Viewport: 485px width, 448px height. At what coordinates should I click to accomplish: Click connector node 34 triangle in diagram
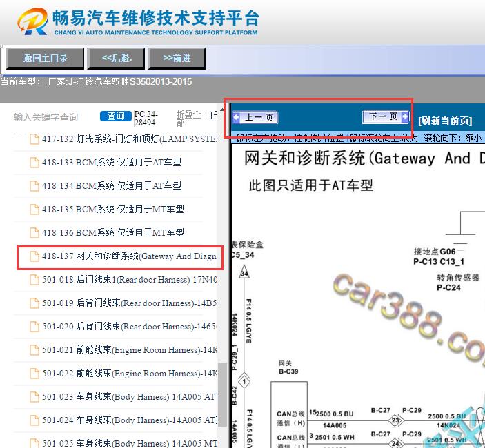tap(244, 272)
